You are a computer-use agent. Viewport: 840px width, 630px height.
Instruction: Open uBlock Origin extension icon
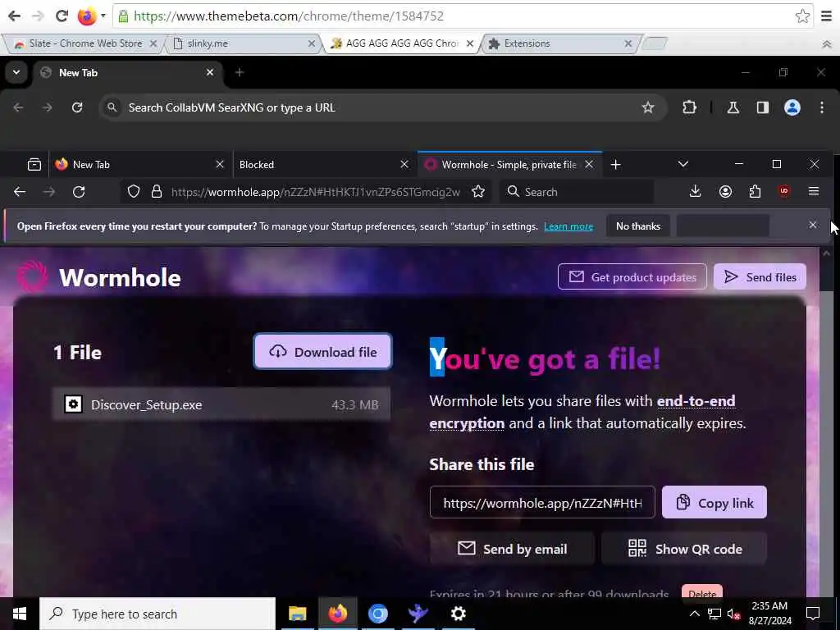point(783,191)
